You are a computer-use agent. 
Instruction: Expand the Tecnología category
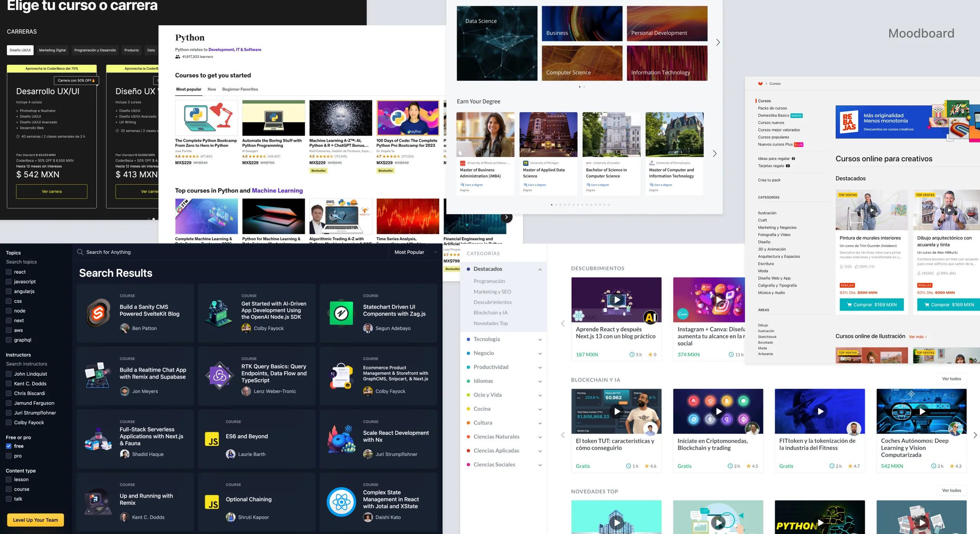coord(540,339)
